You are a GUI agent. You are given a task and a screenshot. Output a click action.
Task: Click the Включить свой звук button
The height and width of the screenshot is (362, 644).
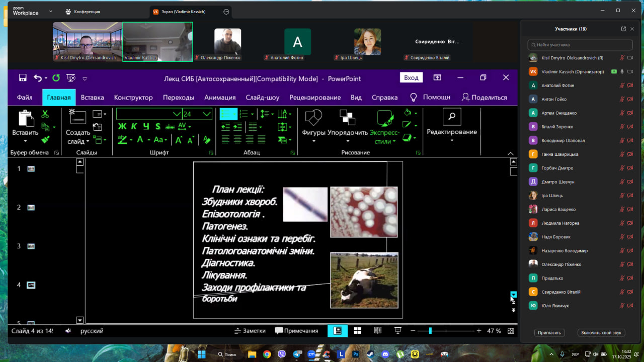pos(601,333)
